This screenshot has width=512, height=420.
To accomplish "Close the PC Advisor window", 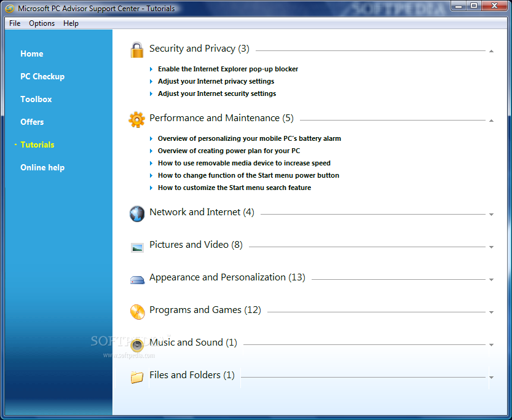I will tap(494, 6).
